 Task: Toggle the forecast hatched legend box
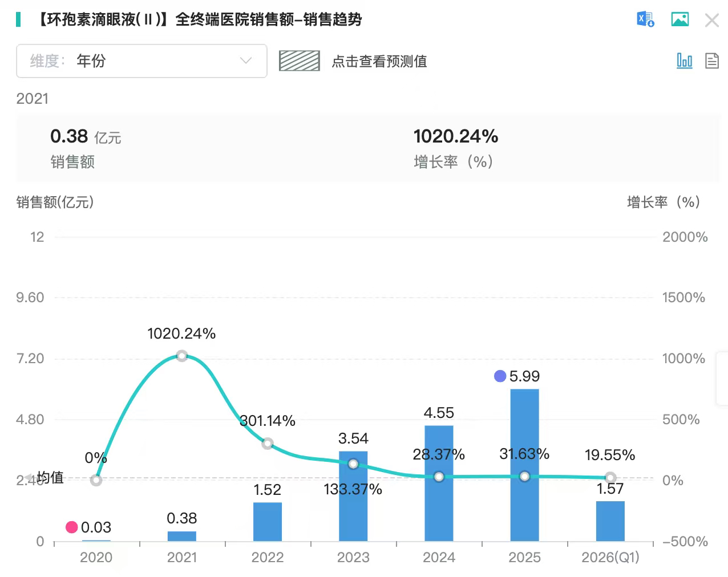300,61
